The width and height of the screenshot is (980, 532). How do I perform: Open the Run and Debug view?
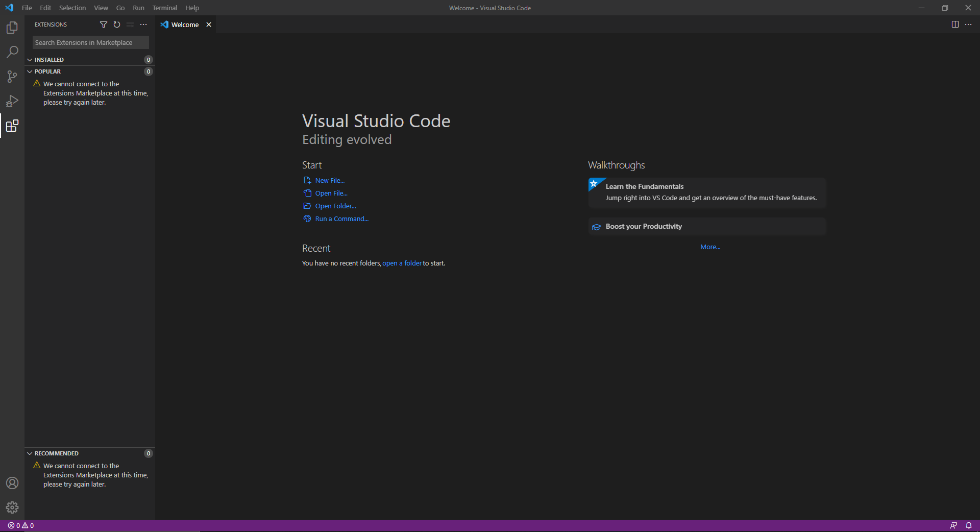tap(12, 101)
